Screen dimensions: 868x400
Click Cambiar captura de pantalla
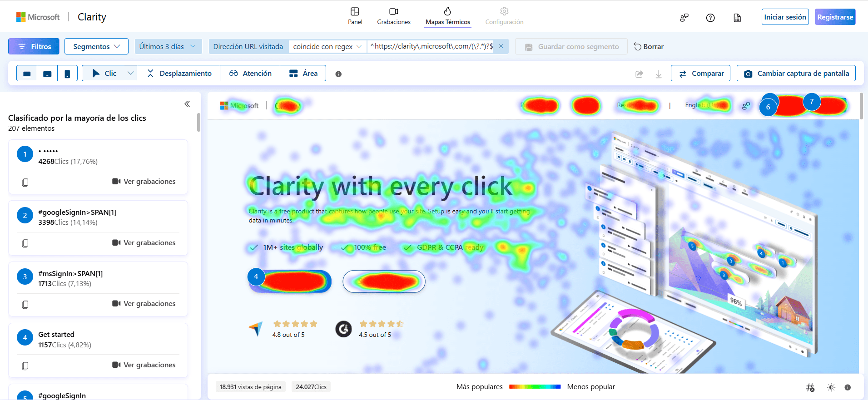tap(796, 73)
